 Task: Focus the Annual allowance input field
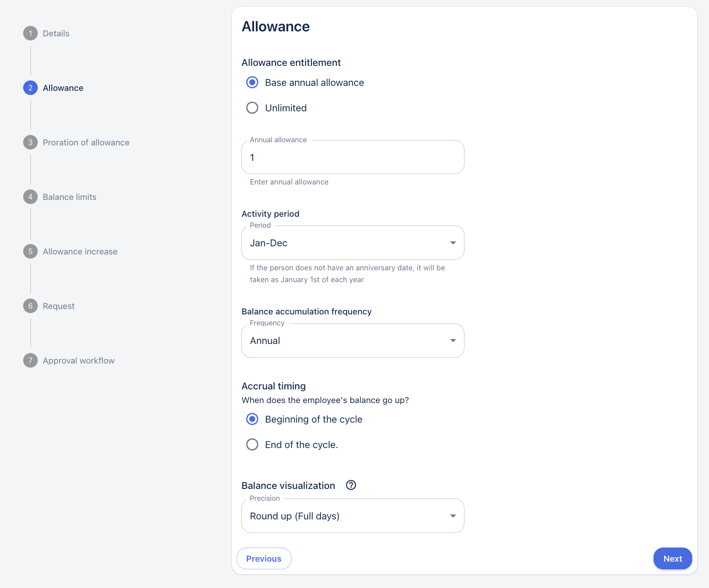click(353, 157)
